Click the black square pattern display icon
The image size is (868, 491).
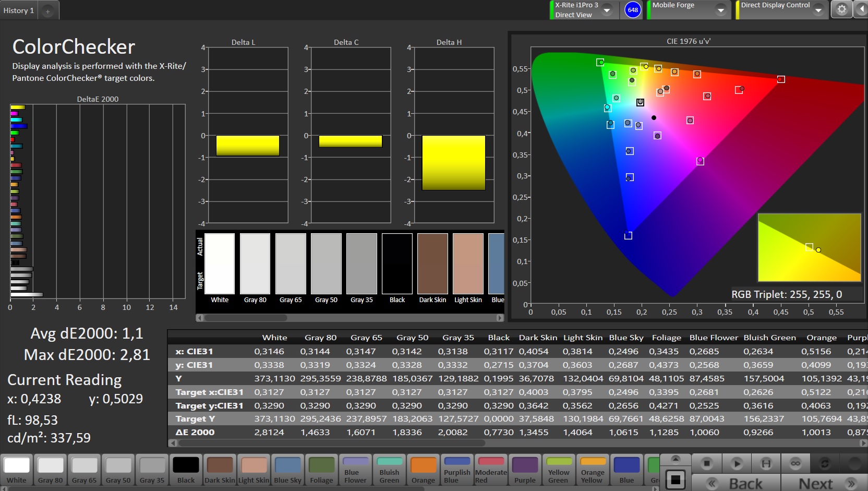point(676,480)
